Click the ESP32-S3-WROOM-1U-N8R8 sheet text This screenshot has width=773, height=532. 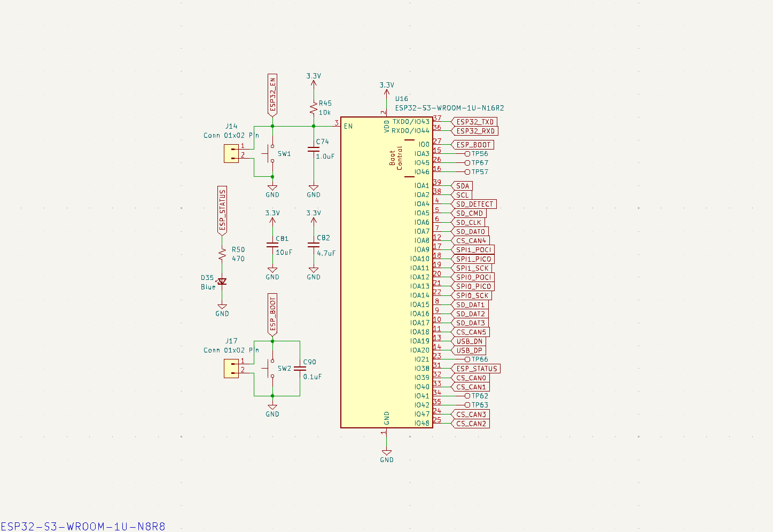pyautogui.click(x=83, y=527)
